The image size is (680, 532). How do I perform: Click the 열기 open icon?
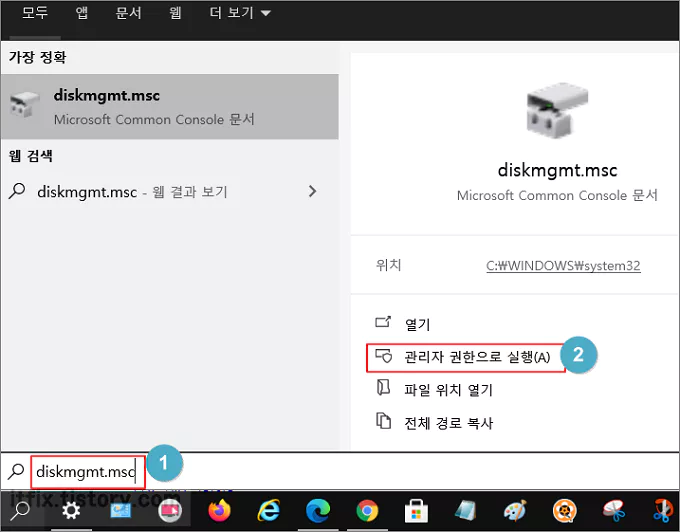383,322
